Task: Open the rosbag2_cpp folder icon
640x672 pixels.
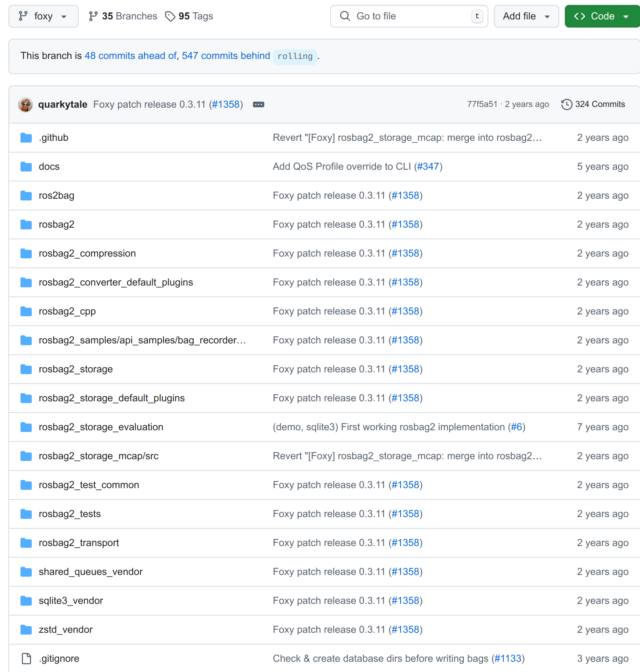Action: point(26,311)
